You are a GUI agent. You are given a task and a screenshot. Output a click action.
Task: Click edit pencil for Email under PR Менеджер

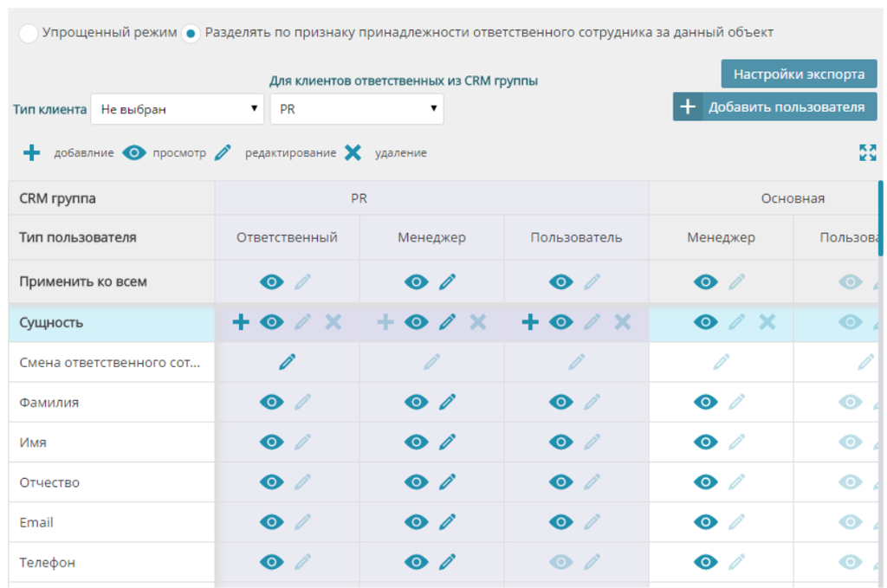[x=447, y=522]
